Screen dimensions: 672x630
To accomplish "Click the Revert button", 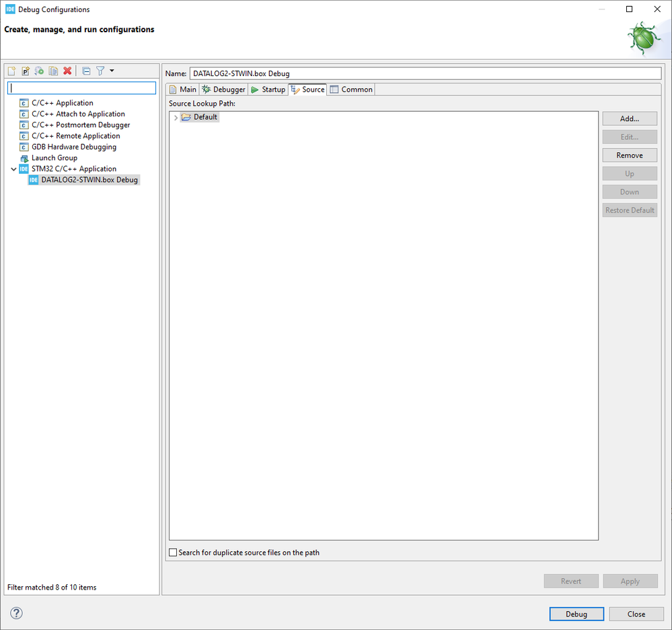I will 571,581.
